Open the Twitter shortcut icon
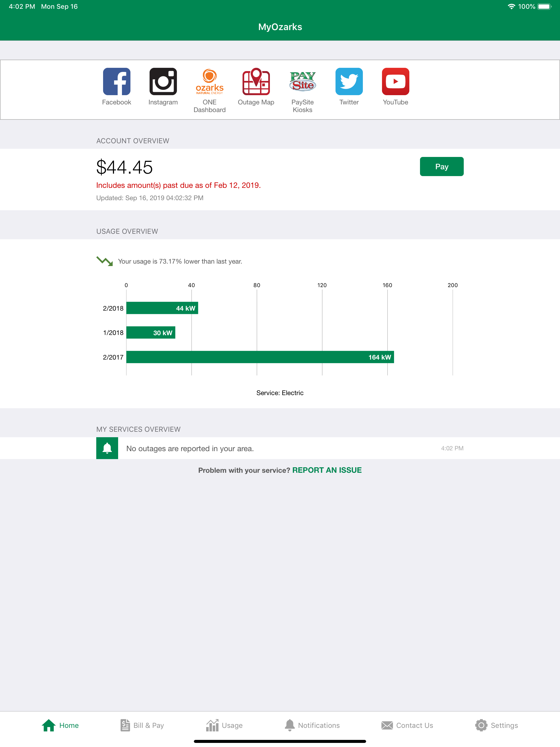 pos(349,81)
